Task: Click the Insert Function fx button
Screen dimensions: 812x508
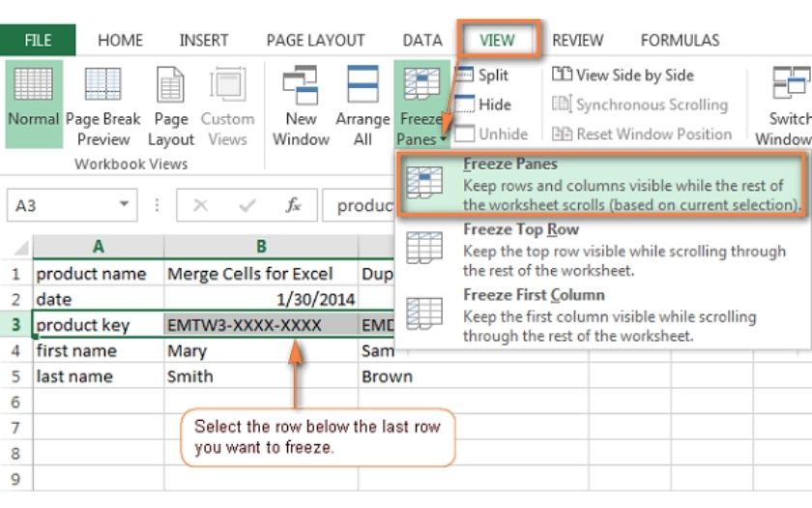Action: 294,205
